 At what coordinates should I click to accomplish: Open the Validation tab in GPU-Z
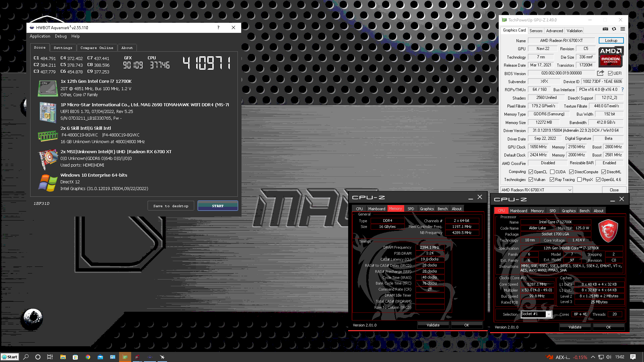click(574, 31)
